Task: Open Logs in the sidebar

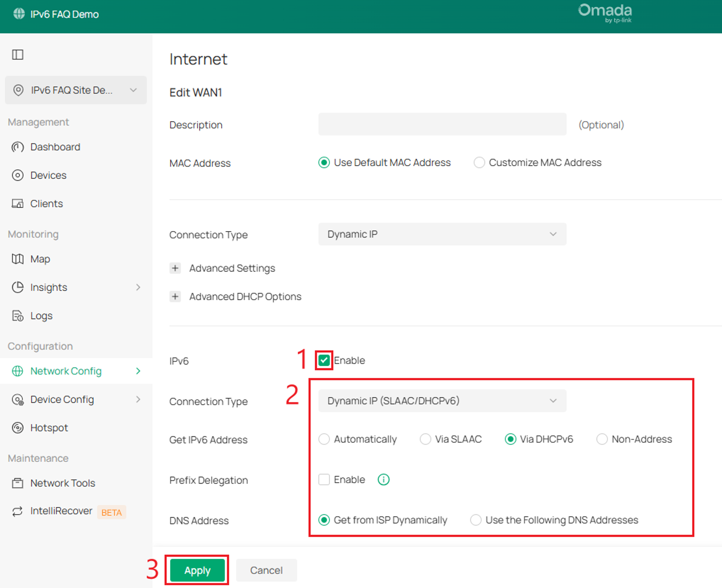Action: (41, 316)
